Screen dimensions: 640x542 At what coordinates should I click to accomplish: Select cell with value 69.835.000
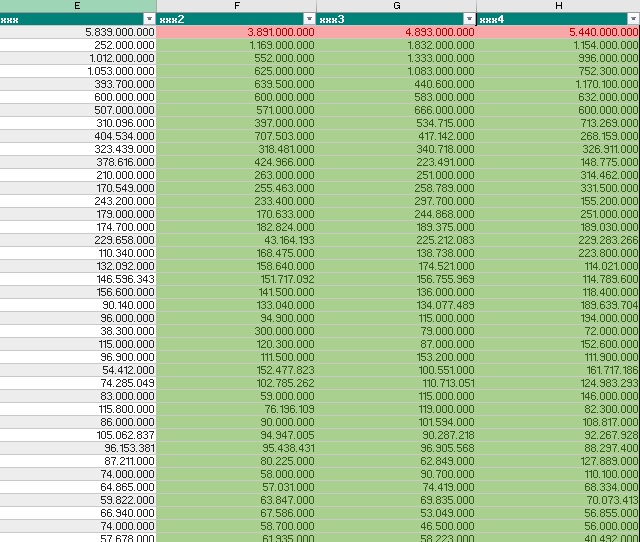click(396, 501)
